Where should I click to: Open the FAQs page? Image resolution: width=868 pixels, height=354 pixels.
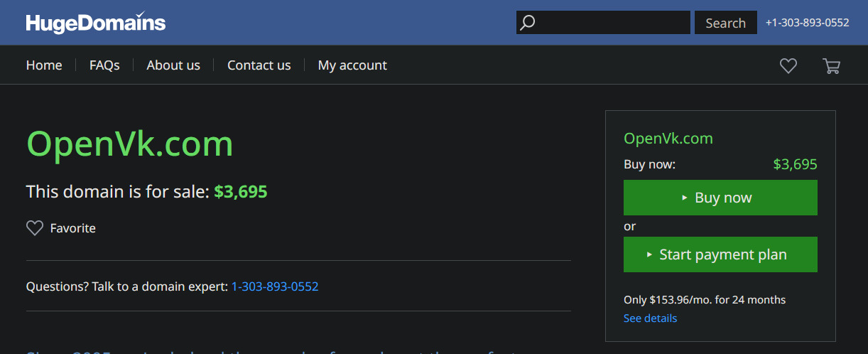coord(104,65)
